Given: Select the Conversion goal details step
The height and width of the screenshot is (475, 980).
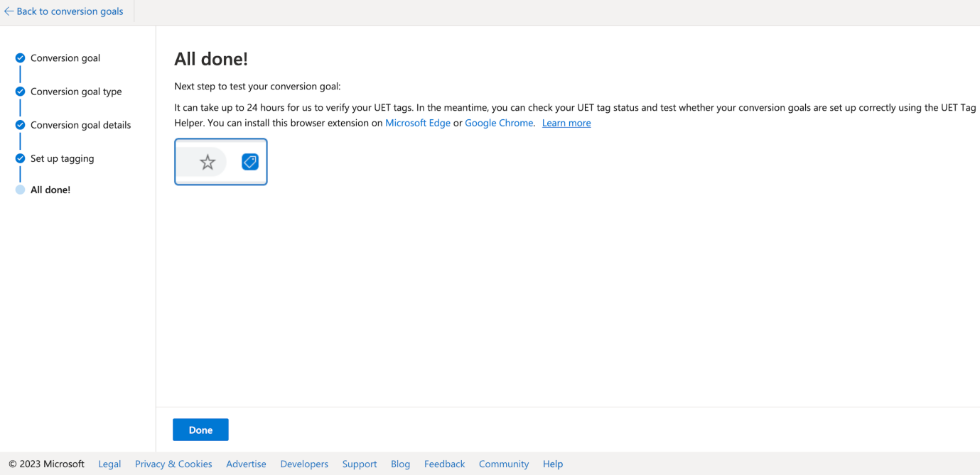Looking at the screenshot, I should point(80,125).
